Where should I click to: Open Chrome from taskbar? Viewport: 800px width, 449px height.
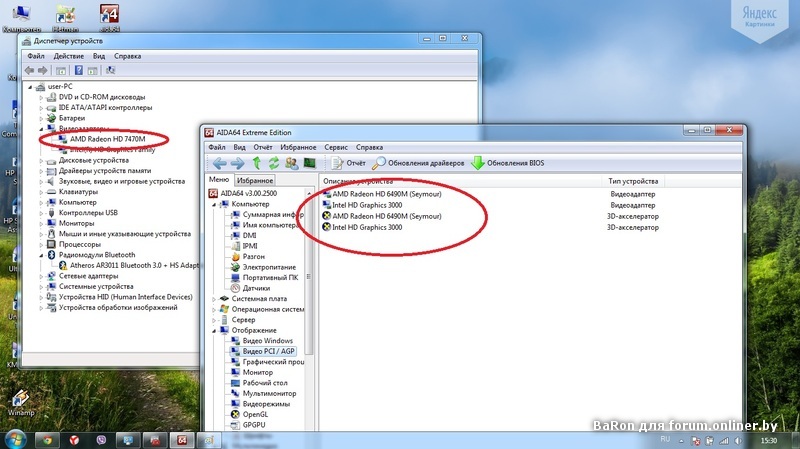point(47,440)
